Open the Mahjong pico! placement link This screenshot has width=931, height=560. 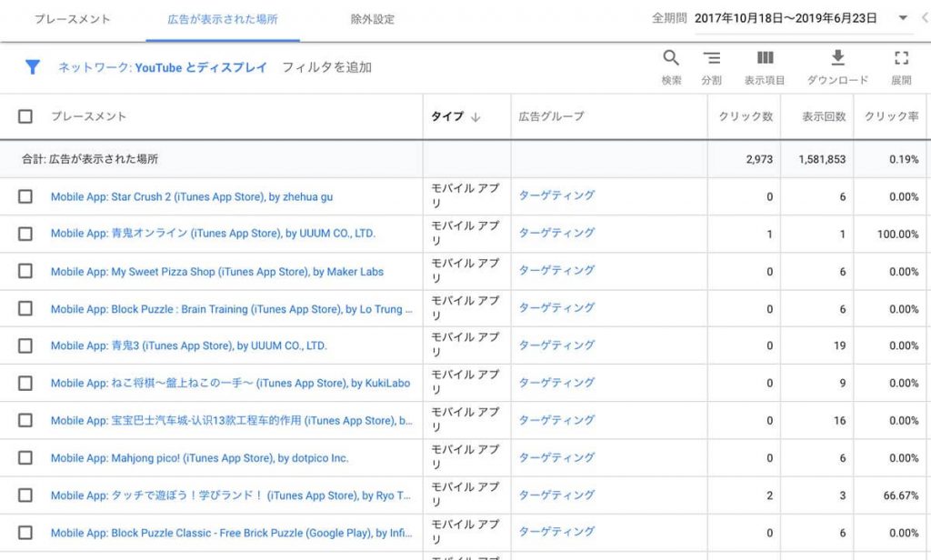(199, 458)
